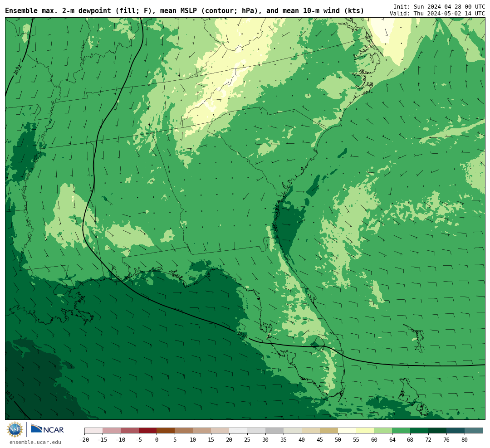Viewport: 490px width, 448px height.
Task: Click the 1016 contour label near Florida
Action: pos(242,335)
